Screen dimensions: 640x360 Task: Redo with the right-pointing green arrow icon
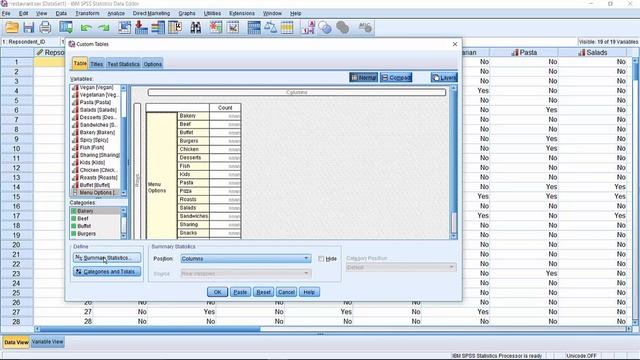coord(104,28)
